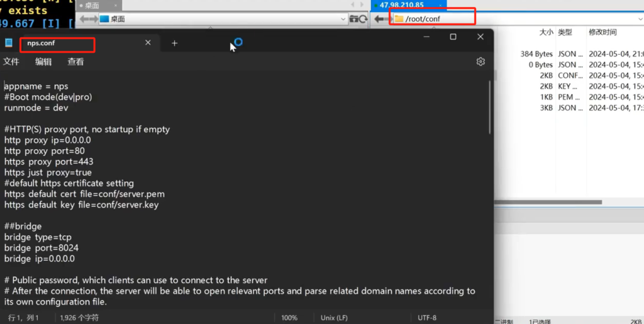This screenshot has height=324, width=644.
Task: Sort remote files by 修改时间 column
Action: [x=602, y=32]
